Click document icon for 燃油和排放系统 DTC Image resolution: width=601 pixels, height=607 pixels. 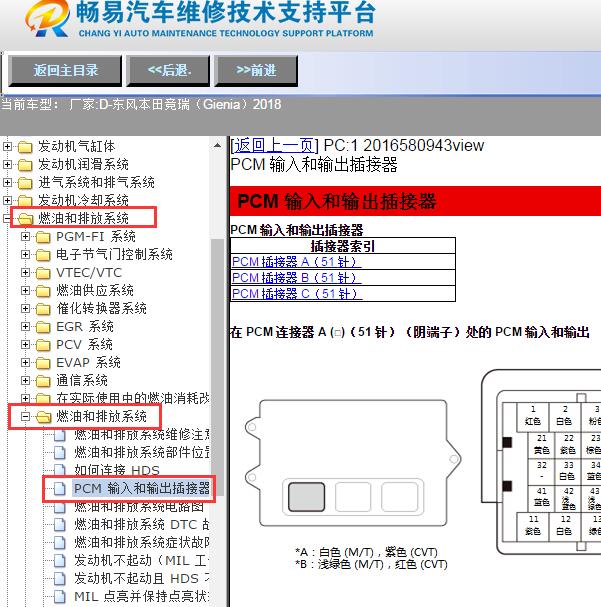pyautogui.click(x=60, y=525)
